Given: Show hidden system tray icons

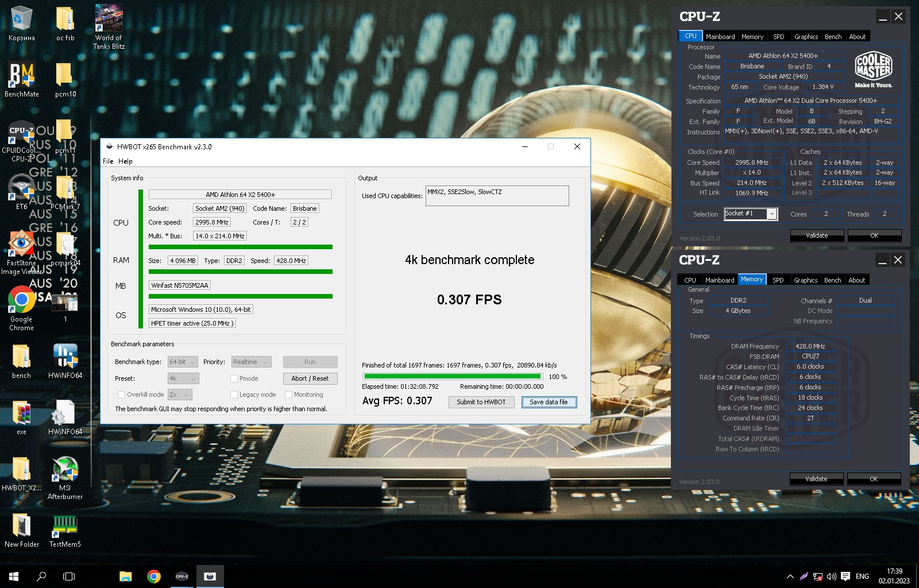Looking at the screenshot, I should point(790,576).
